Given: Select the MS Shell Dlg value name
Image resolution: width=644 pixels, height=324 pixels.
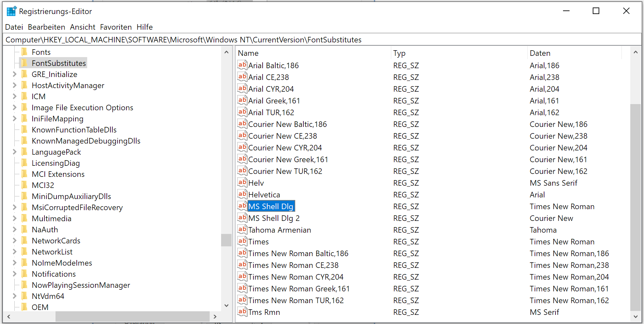Looking at the screenshot, I should click(x=271, y=206).
